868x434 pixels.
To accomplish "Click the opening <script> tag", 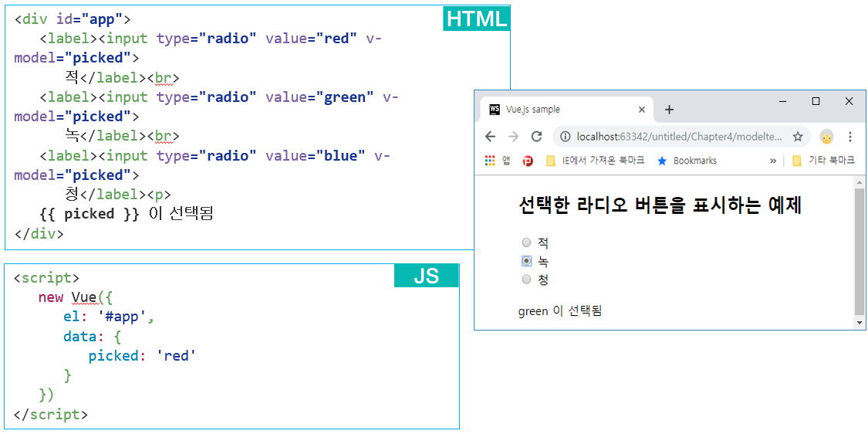I will coord(47,278).
